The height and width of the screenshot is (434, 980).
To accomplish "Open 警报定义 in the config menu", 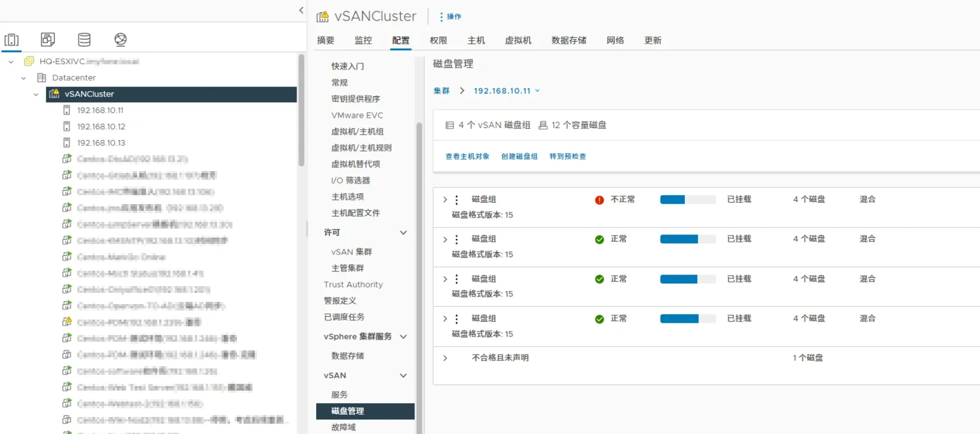I will (340, 301).
